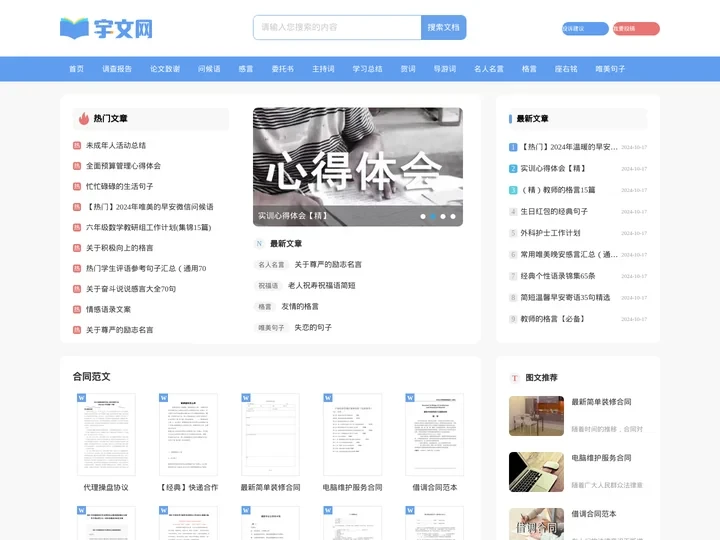Screen dimensions: 720x540
Task: Click rank badge 1 in the 最新文章 sidebar
Action: click(x=513, y=147)
